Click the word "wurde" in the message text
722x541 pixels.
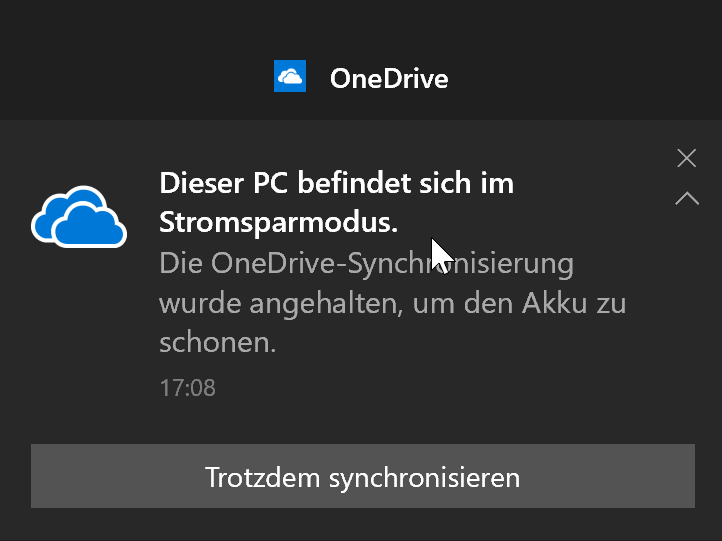pos(194,303)
